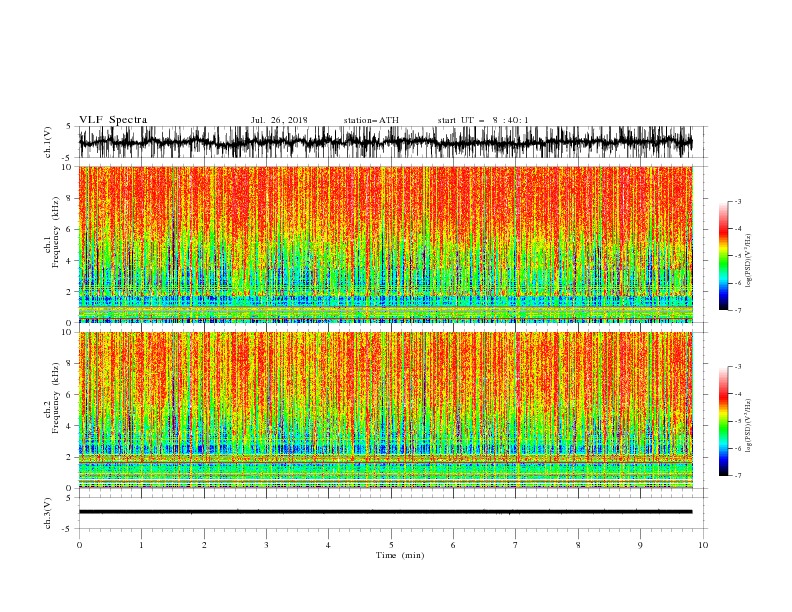Click the ch.1 spectrogram plot area
792x612 pixels.
[x=386, y=244]
